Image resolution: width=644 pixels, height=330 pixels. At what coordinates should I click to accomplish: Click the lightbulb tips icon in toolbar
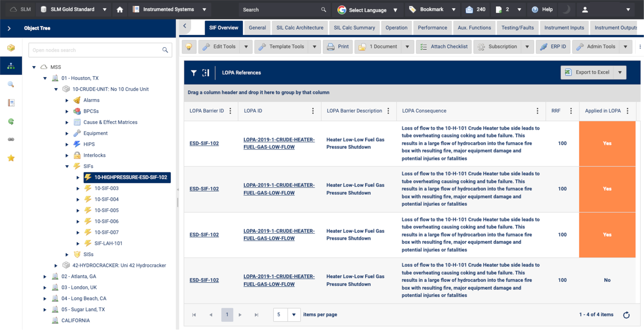click(189, 46)
